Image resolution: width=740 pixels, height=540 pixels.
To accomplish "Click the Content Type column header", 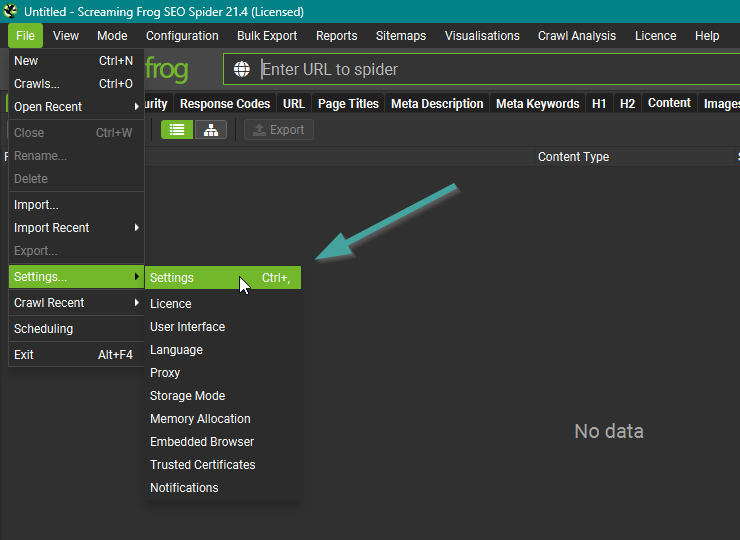I will 573,157.
